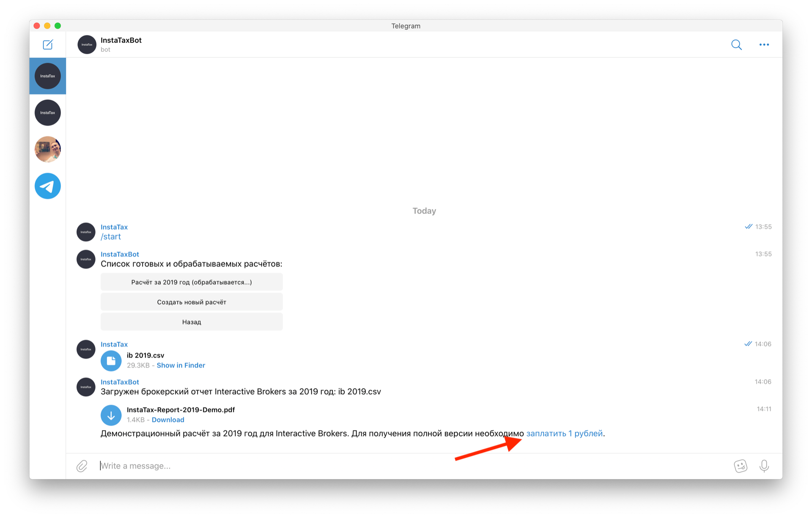Click the PDF download arrow icon
Image resolution: width=812 pixels, height=518 pixels.
[111, 415]
